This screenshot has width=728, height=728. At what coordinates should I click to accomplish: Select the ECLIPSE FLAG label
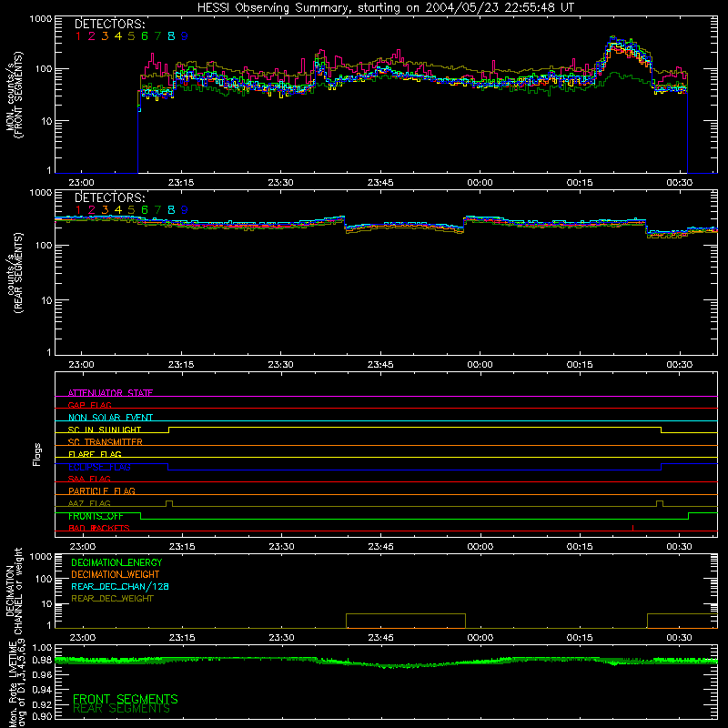(x=99, y=467)
